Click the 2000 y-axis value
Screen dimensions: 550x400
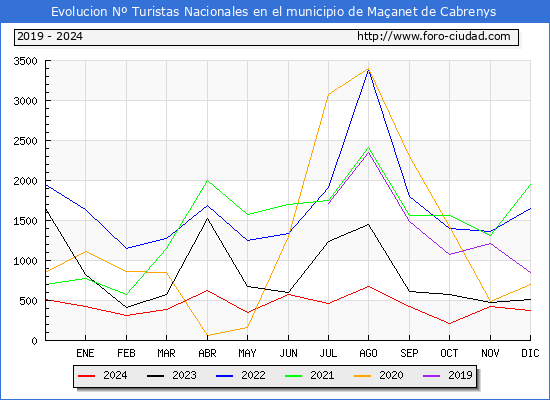coord(25,181)
